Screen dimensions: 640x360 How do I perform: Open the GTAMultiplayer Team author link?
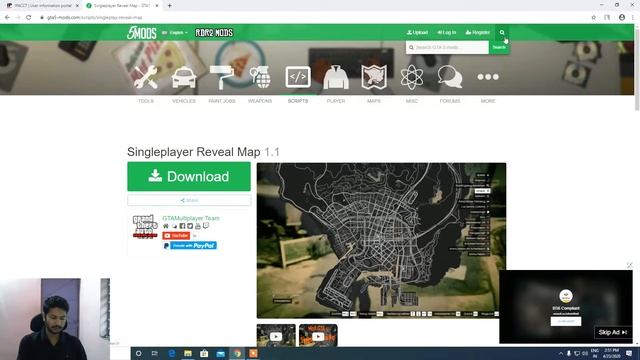[191, 218]
